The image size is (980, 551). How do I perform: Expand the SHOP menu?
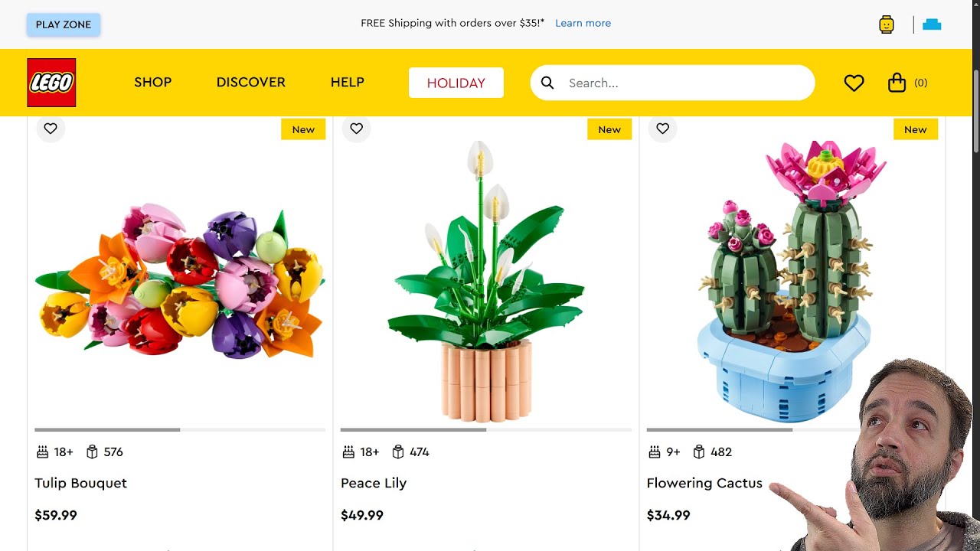click(153, 83)
